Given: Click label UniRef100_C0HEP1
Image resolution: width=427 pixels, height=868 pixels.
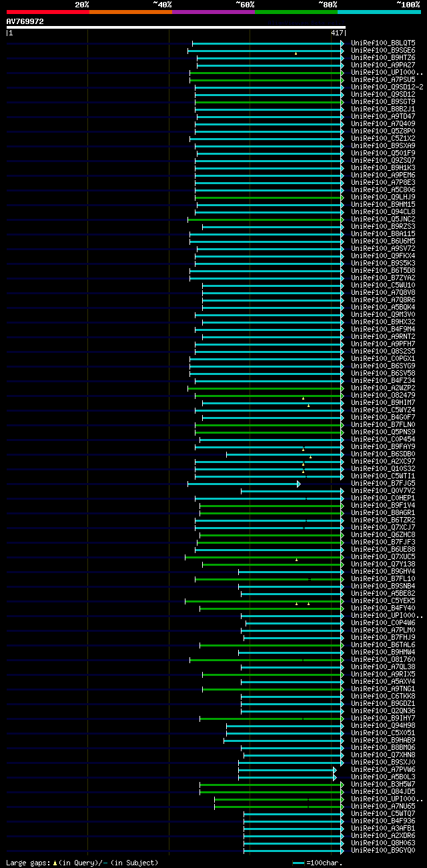Looking at the screenshot, I should 383,498.
